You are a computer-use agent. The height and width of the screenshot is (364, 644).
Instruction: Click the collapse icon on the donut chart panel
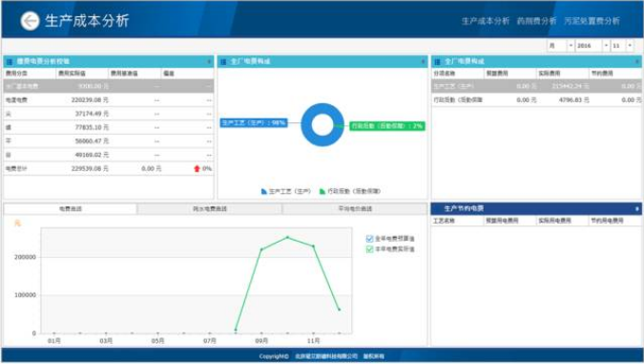coord(423,62)
